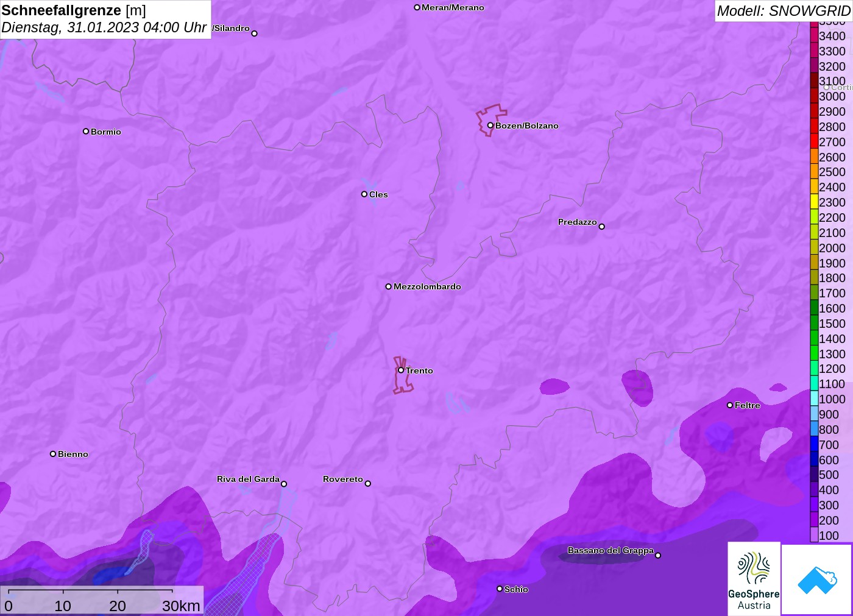This screenshot has height=616, width=853.
Task: Click the Bassano del Grappa marker dot
Action: pos(658,555)
